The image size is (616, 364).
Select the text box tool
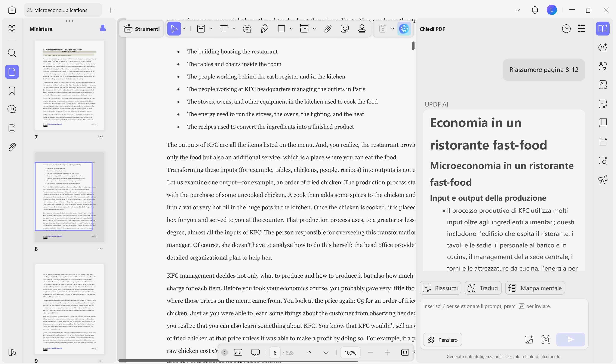(x=224, y=29)
